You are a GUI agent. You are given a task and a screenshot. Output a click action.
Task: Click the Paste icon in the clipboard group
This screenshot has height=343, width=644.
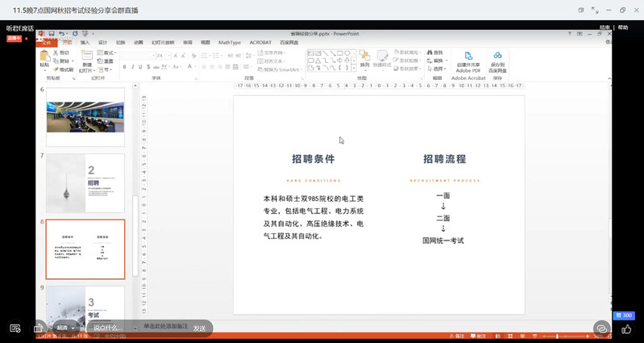(44, 56)
